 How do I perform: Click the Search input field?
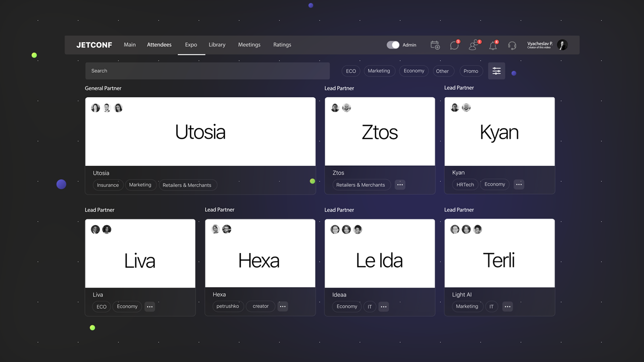pyautogui.click(x=207, y=71)
